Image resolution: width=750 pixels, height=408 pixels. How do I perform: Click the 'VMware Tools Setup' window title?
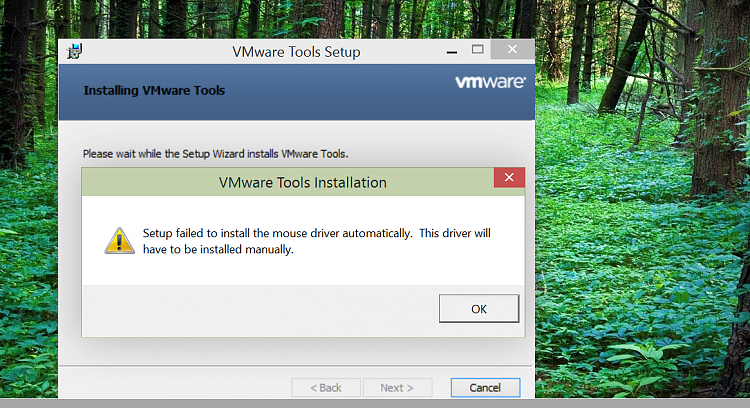pos(296,52)
